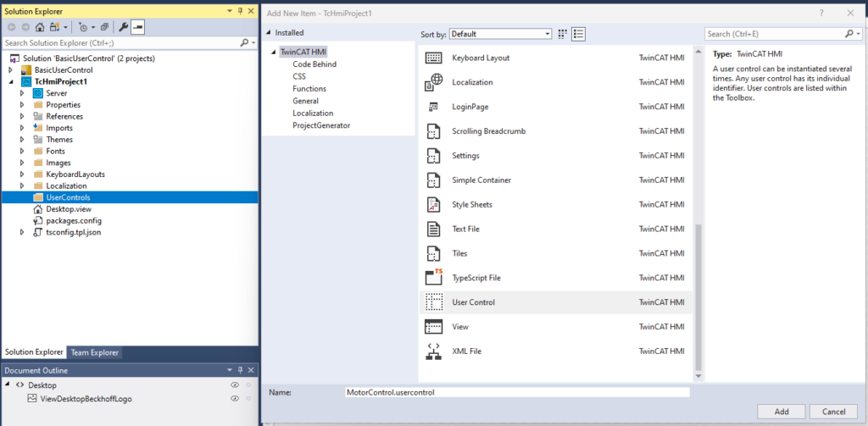Open the Sort by dropdown
Image resolution: width=868 pixels, height=426 pixels.
[500, 34]
